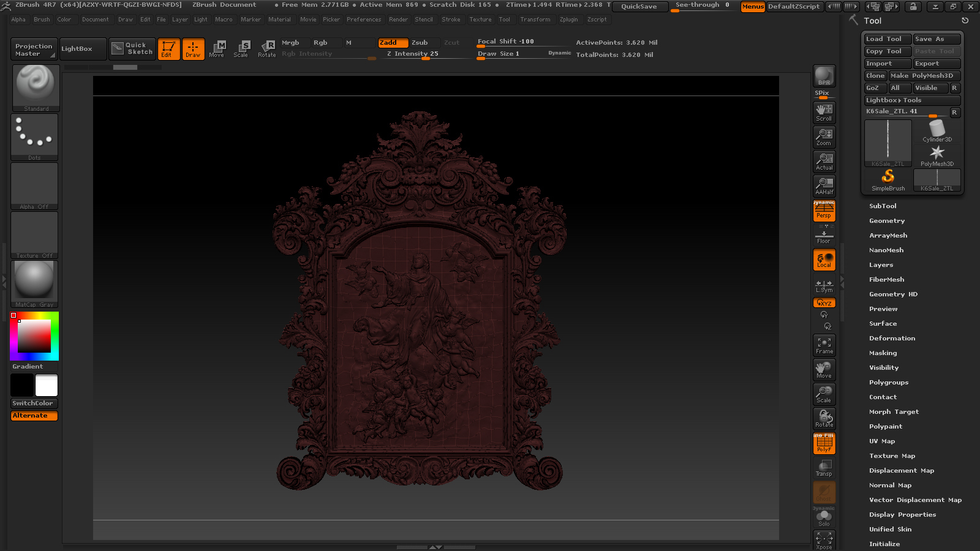The height and width of the screenshot is (551, 980).
Task: Select the SimpleBrush tool icon
Action: click(888, 180)
